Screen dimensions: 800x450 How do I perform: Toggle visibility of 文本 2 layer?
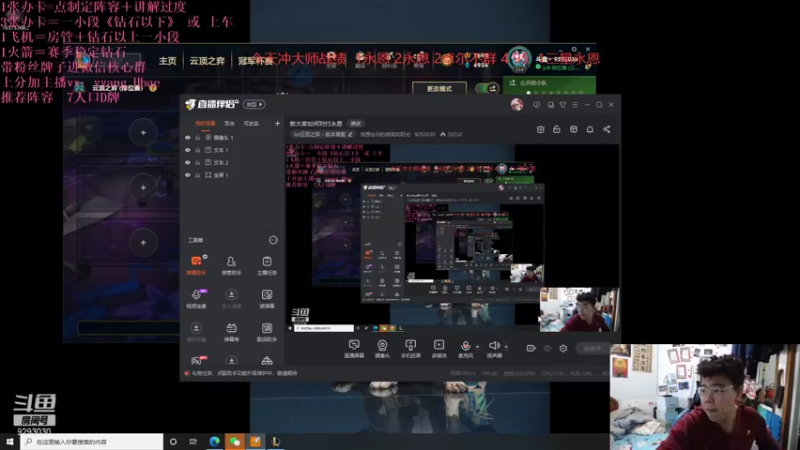[188, 162]
